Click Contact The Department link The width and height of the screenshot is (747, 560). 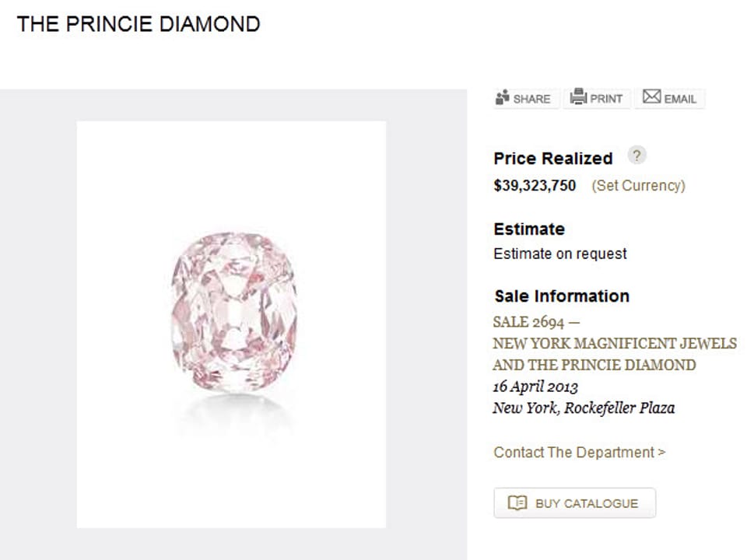click(573, 453)
